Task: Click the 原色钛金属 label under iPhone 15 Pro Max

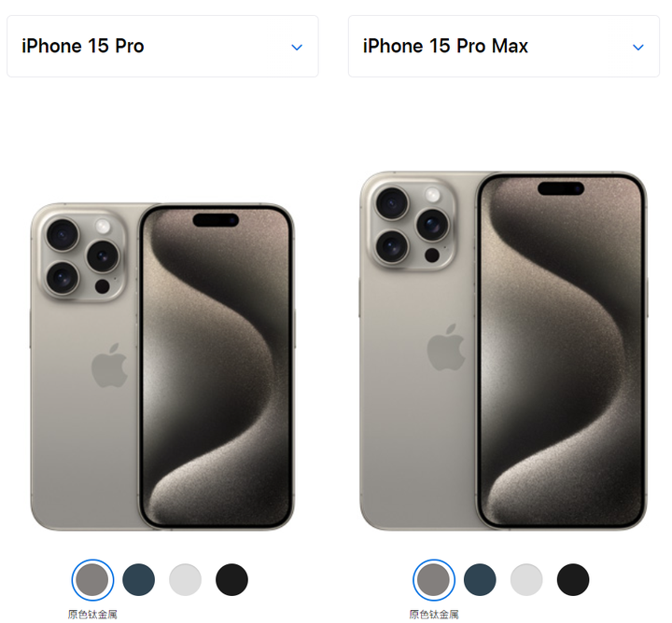Action: (x=434, y=615)
